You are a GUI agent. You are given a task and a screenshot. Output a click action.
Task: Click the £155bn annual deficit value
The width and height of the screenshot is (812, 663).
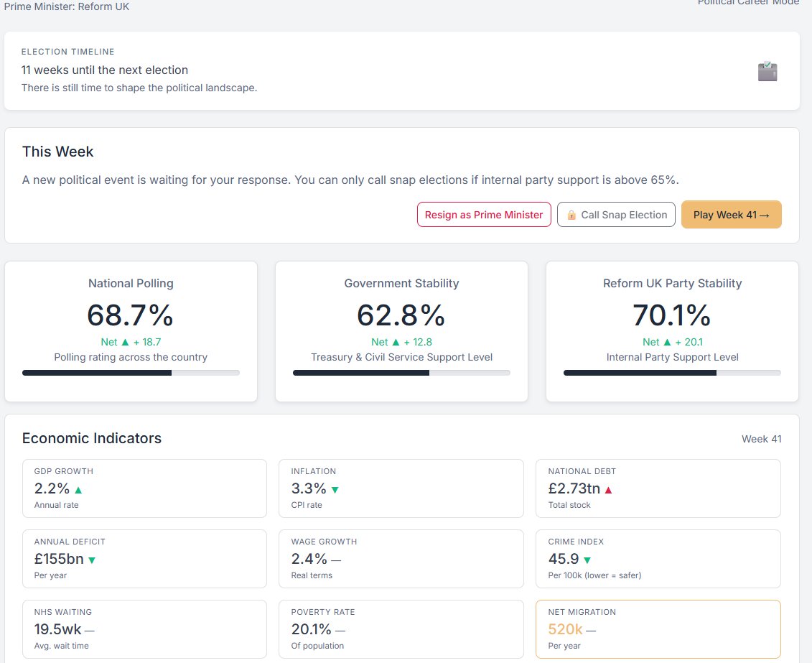coord(59,559)
